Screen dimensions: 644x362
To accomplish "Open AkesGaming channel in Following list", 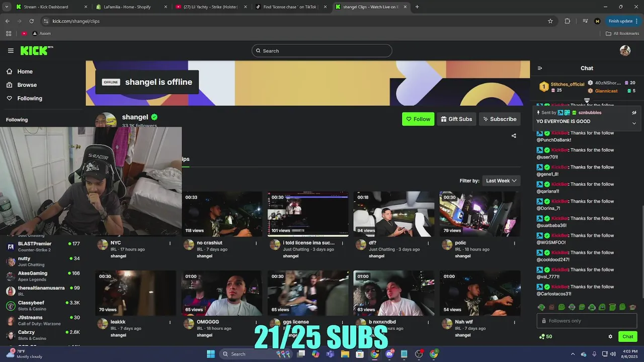I will pos(43,276).
